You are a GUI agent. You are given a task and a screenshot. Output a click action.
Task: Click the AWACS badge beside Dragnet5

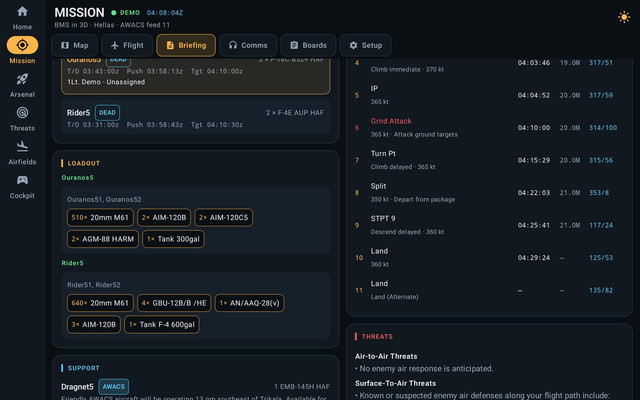113,387
